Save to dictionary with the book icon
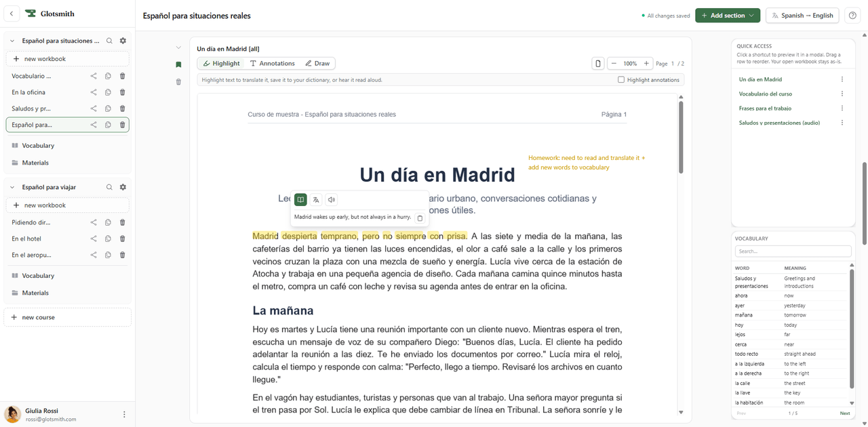 [x=300, y=199]
